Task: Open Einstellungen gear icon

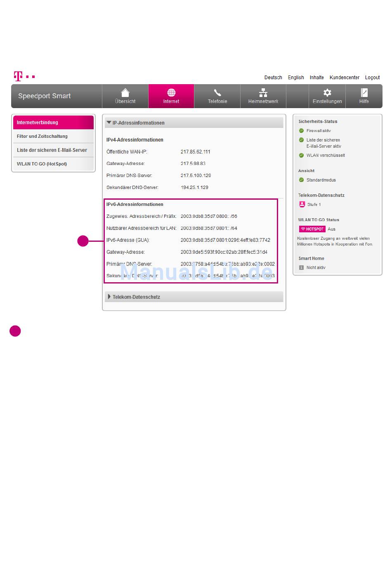Action: tap(327, 92)
